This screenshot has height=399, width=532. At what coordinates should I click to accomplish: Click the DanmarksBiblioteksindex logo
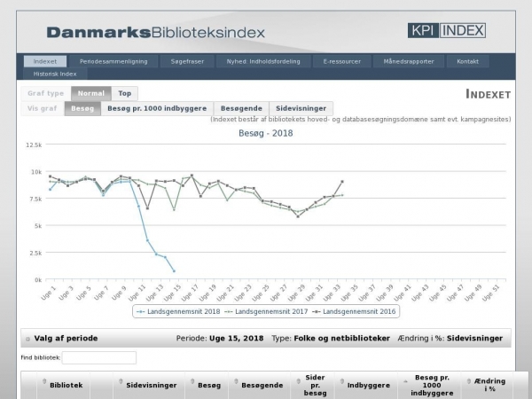(x=156, y=33)
